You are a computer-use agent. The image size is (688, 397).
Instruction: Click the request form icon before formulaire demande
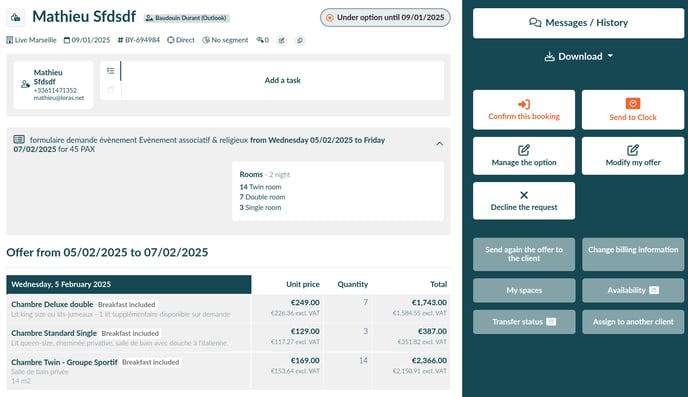19,139
